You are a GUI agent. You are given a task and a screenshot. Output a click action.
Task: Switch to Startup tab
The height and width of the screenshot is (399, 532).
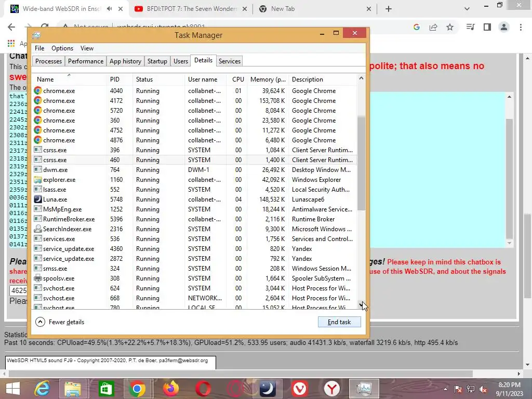point(157,61)
